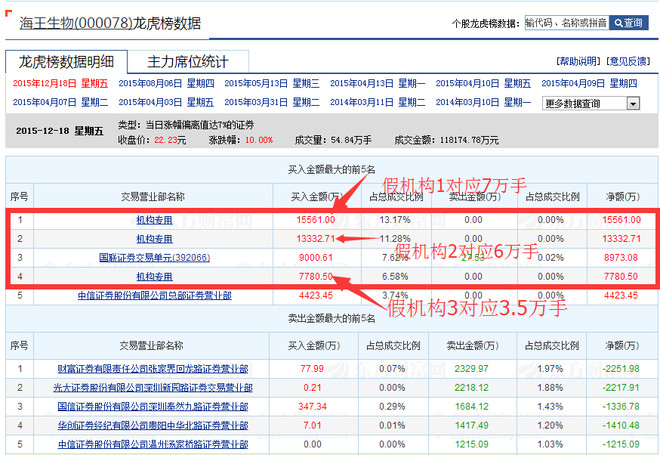
Task: Open 国信证券深圳泰然九路证券营业部 link
Action: coord(153,407)
